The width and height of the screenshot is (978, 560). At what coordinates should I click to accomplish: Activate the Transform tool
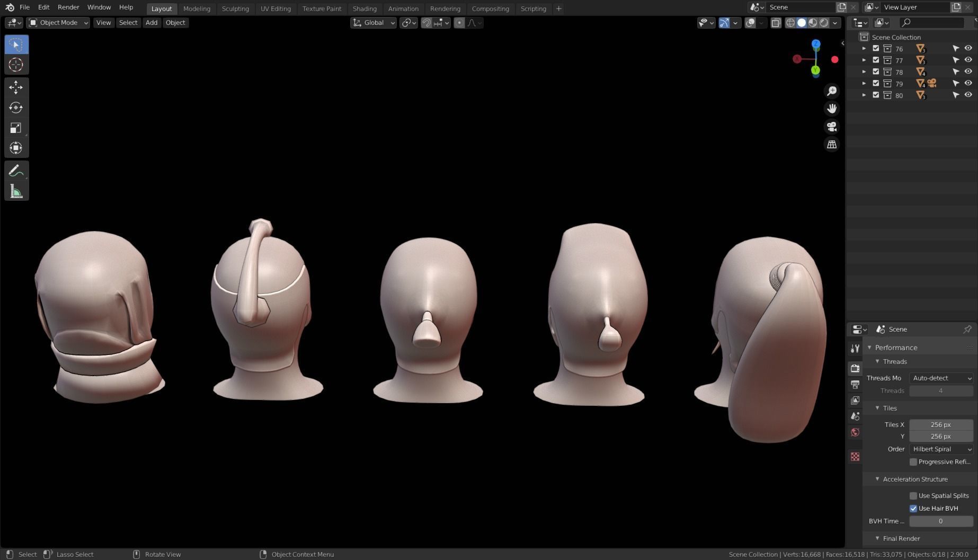pyautogui.click(x=16, y=148)
